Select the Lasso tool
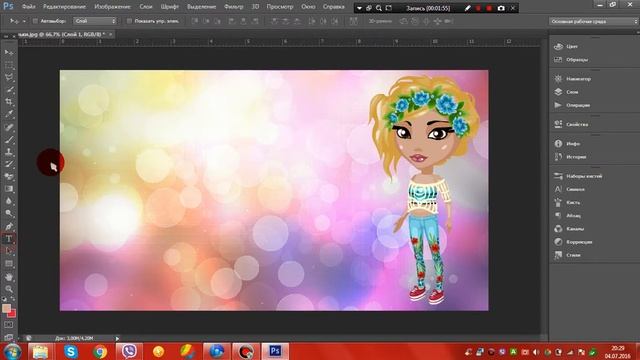Screen dimensions: 640x360 click(x=9, y=78)
